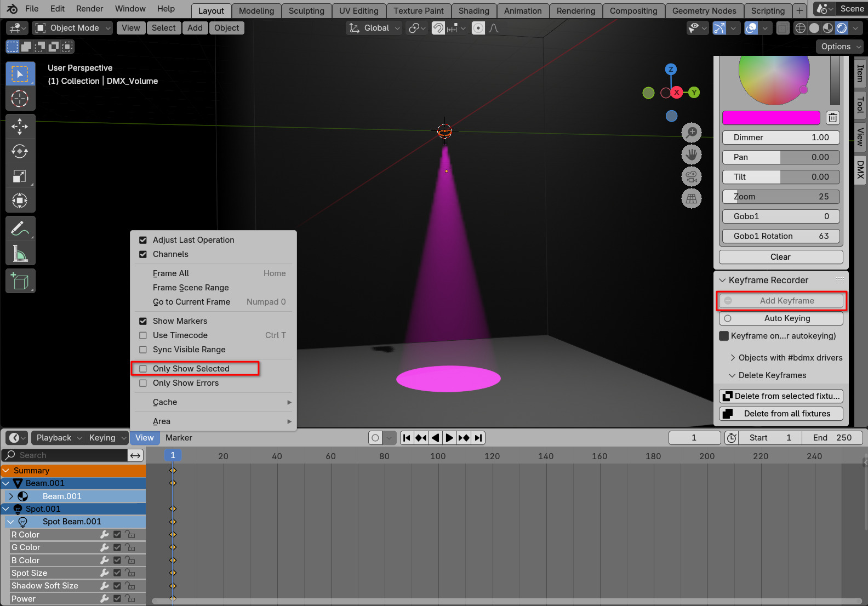The width and height of the screenshot is (868, 606).
Task: Enable Sync Visible Range
Action: click(x=143, y=350)
